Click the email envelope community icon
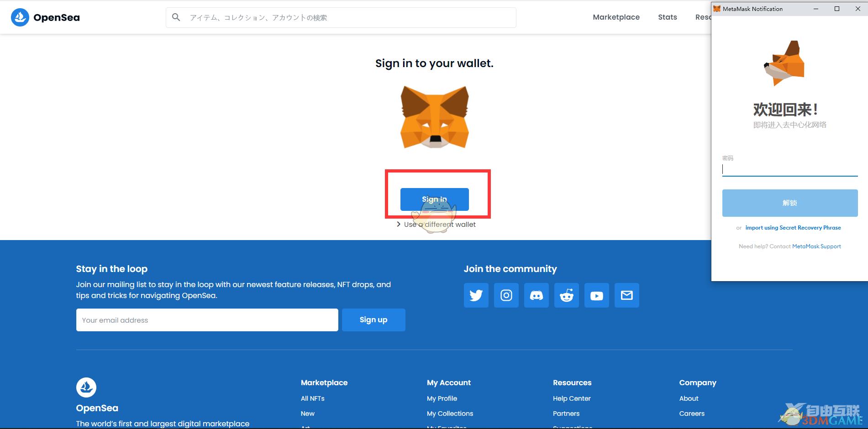Viewport: 868px width, 429px height. 626,295
